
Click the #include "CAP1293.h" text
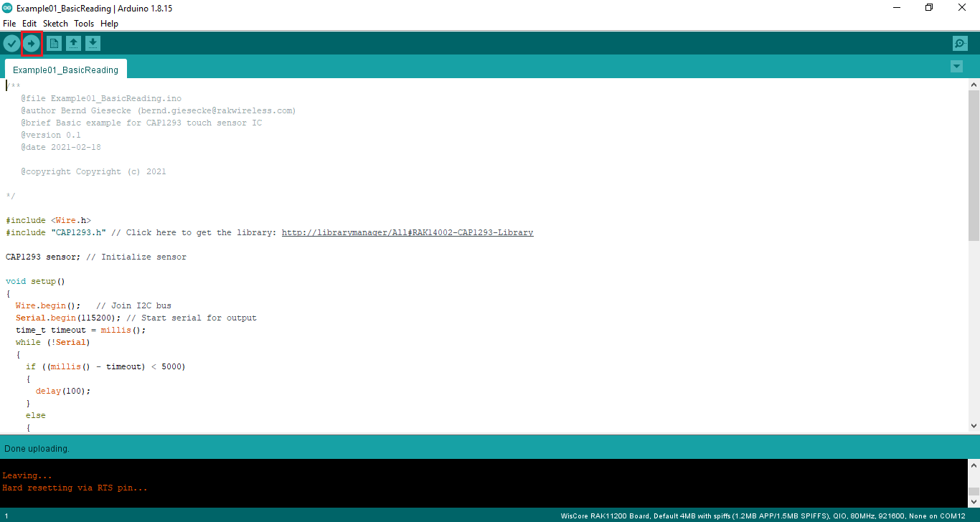[56, 232]
